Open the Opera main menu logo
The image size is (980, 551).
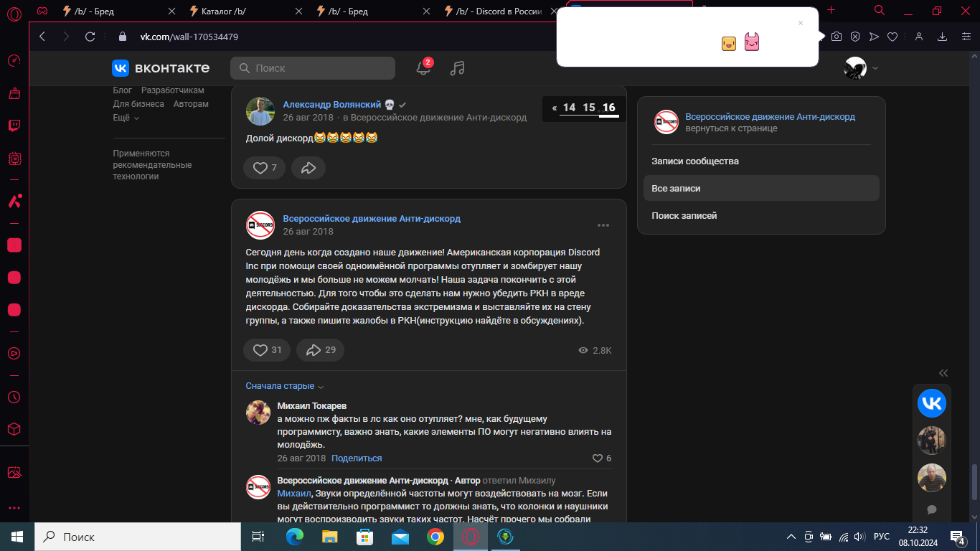(14, 13)
